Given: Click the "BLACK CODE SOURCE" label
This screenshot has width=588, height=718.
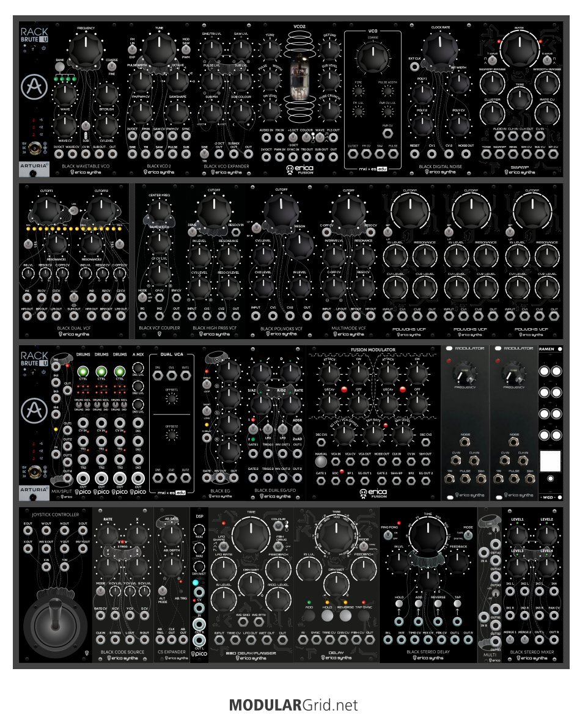Looking at the screenshot, I should 122,652.
